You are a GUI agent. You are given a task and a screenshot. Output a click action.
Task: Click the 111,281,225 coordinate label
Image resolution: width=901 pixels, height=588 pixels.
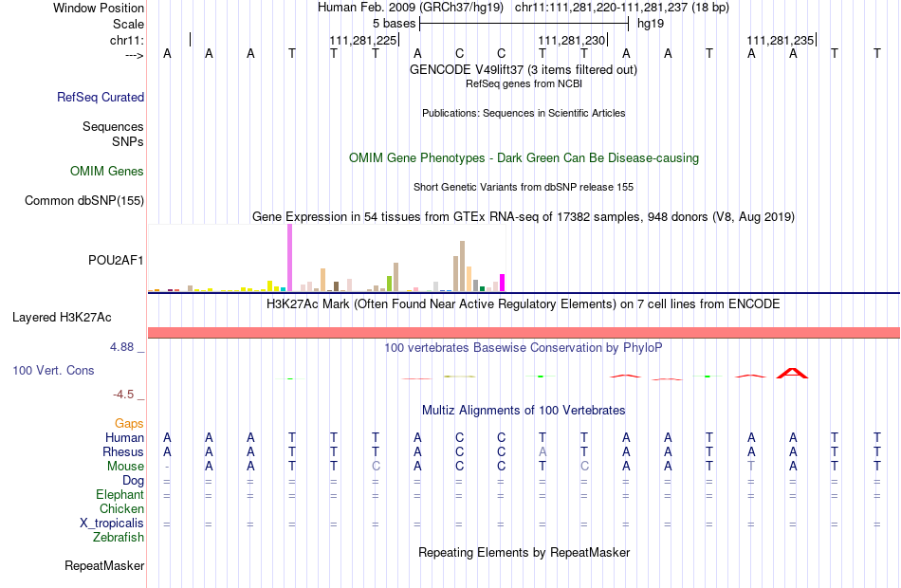point(363,40)
